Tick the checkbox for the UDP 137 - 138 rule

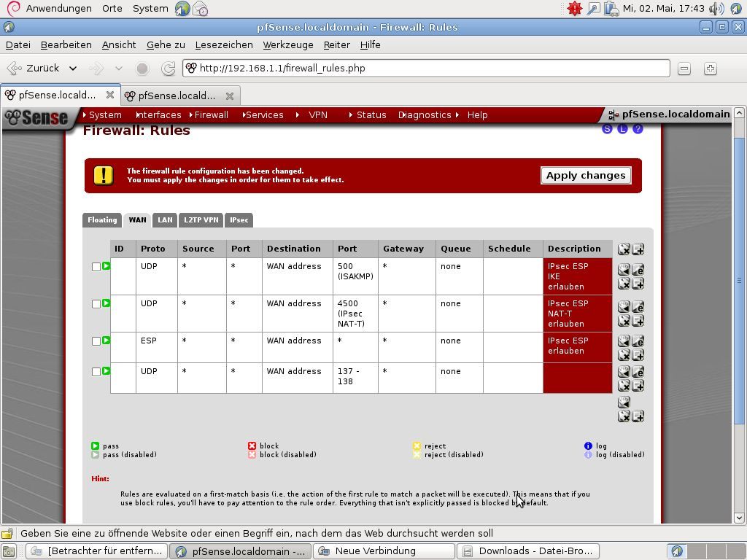pos(96,371)
